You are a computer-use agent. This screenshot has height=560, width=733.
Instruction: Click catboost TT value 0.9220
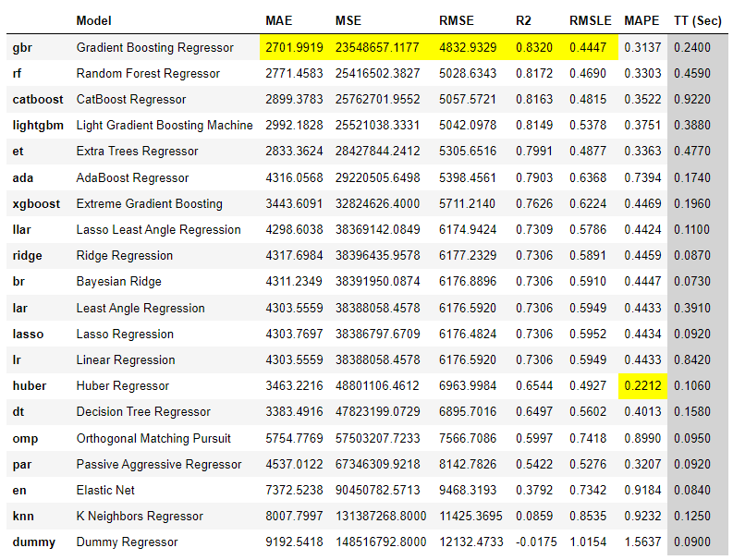691,100
